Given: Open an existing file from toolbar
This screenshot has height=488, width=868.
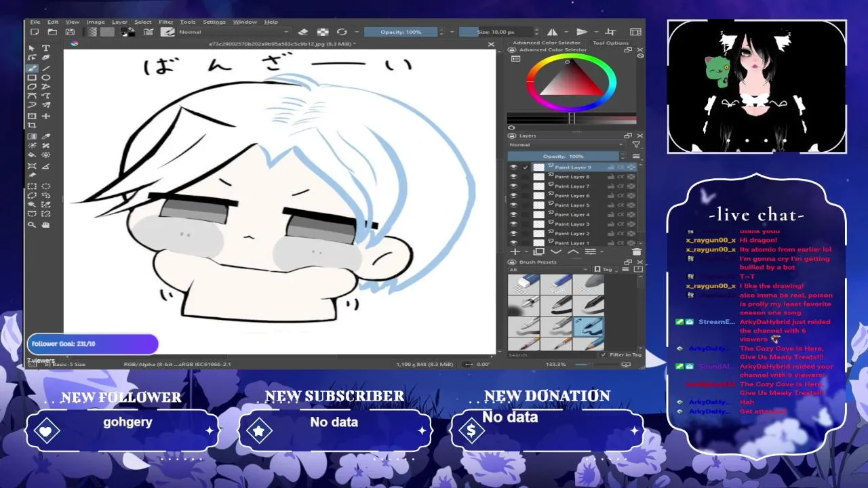Looking at the screenshot, I should [52, 32].
